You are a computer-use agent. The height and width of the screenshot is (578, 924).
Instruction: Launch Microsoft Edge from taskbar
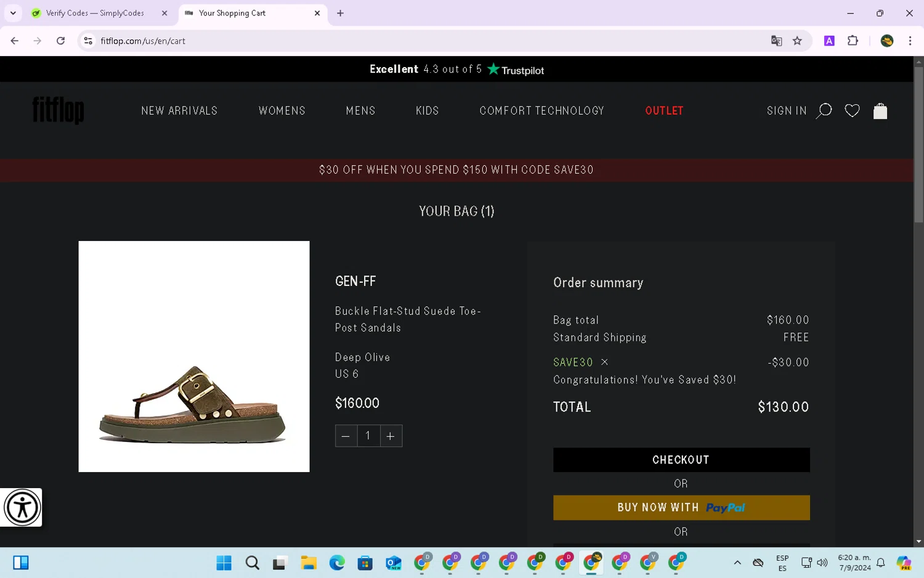337,563
